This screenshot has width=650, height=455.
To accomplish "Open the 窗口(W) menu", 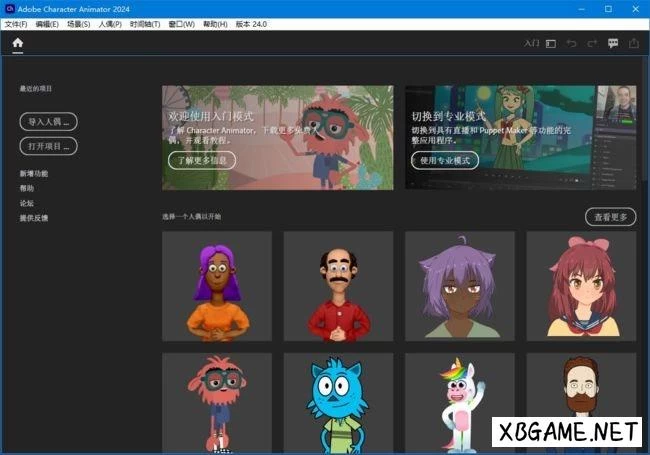I will [182, 23].
